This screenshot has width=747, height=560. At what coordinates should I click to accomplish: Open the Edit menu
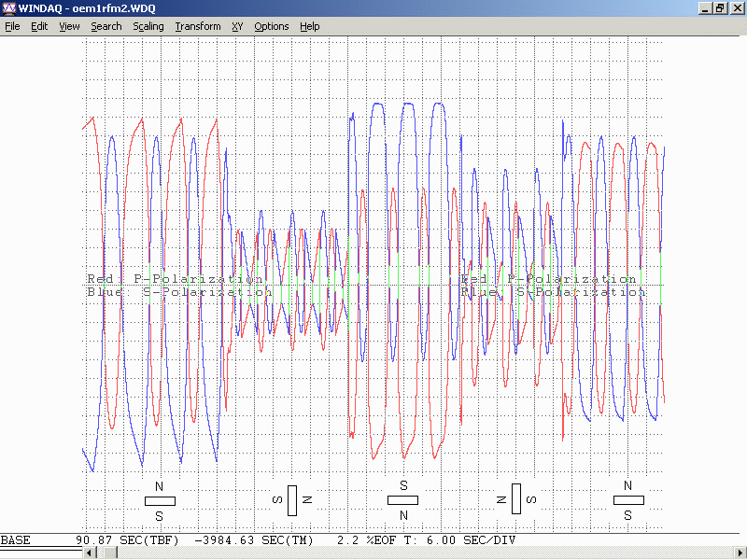(39, 26)
